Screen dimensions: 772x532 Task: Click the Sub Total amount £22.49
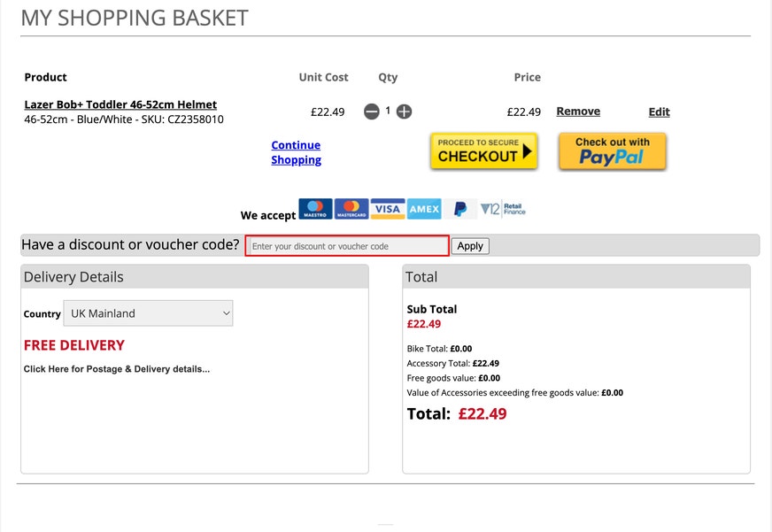pos(424,324)
